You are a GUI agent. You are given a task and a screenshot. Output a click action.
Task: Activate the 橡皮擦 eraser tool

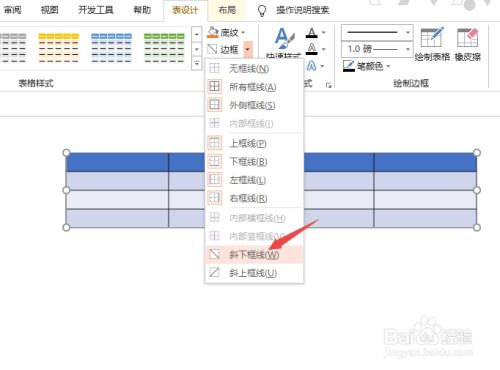tap(468, 44)
